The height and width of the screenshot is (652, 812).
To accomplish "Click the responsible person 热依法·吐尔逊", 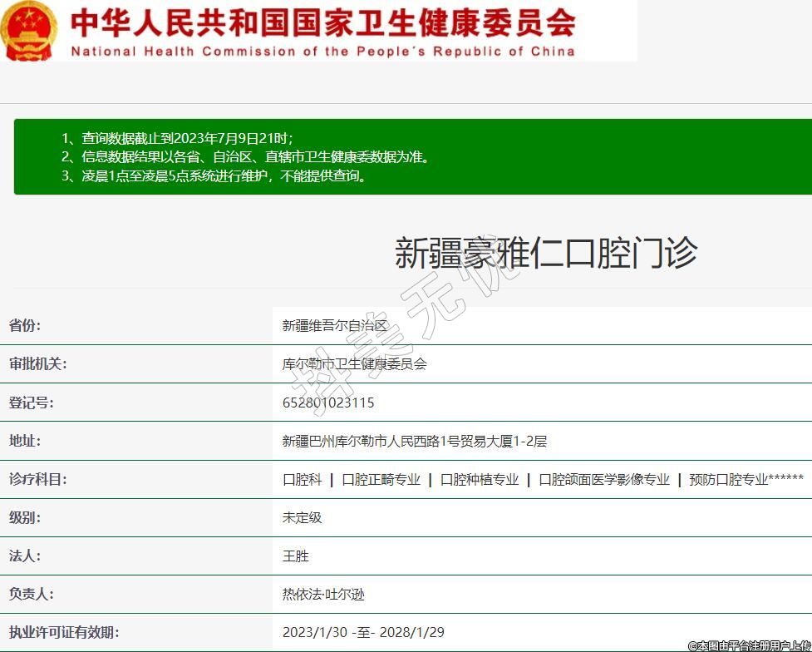I will pyautogui.click(x=323, y=595).
